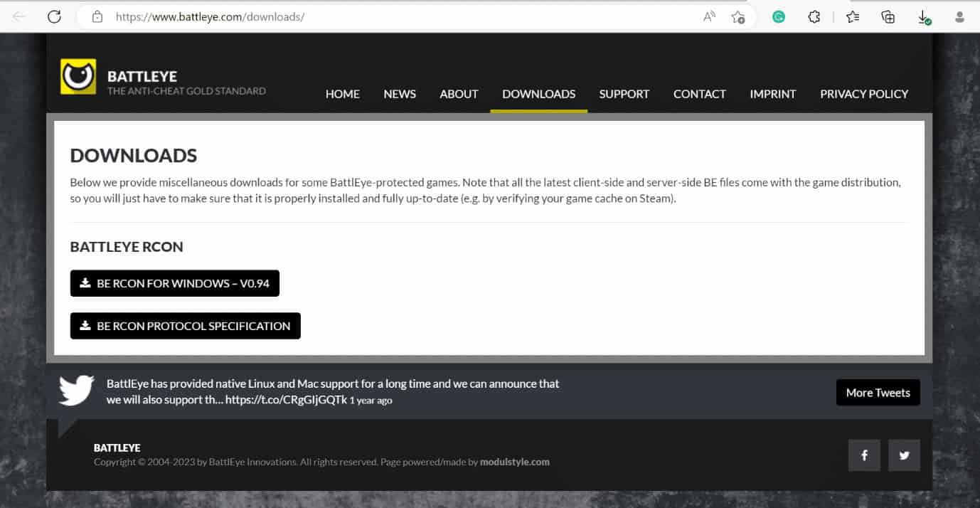This screenshot has width=980, height=508.
Task: Click 'THE ANTI-CHEAT GOLD STANDARD' tagline
Action: (186, 91)
